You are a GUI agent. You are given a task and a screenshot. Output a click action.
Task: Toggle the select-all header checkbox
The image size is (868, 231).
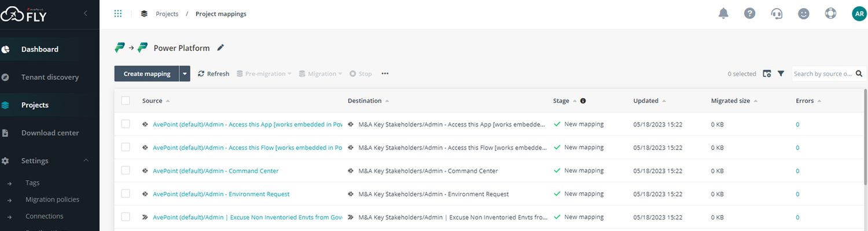coord(126,100)
